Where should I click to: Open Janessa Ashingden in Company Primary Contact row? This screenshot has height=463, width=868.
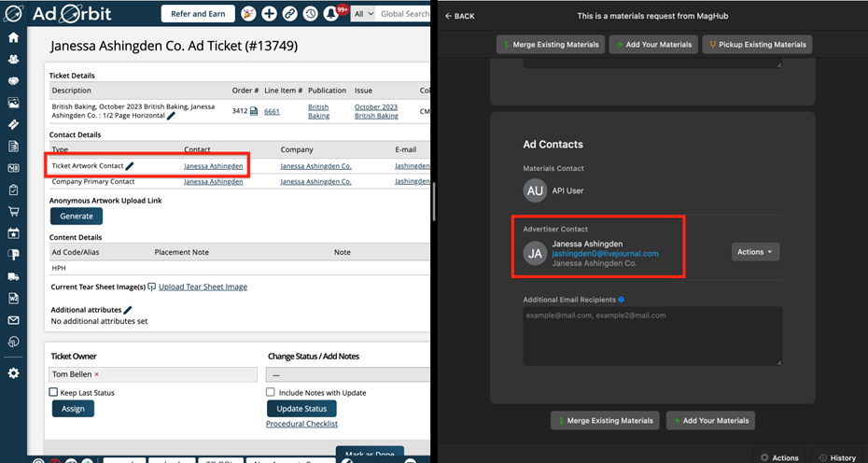213,182
